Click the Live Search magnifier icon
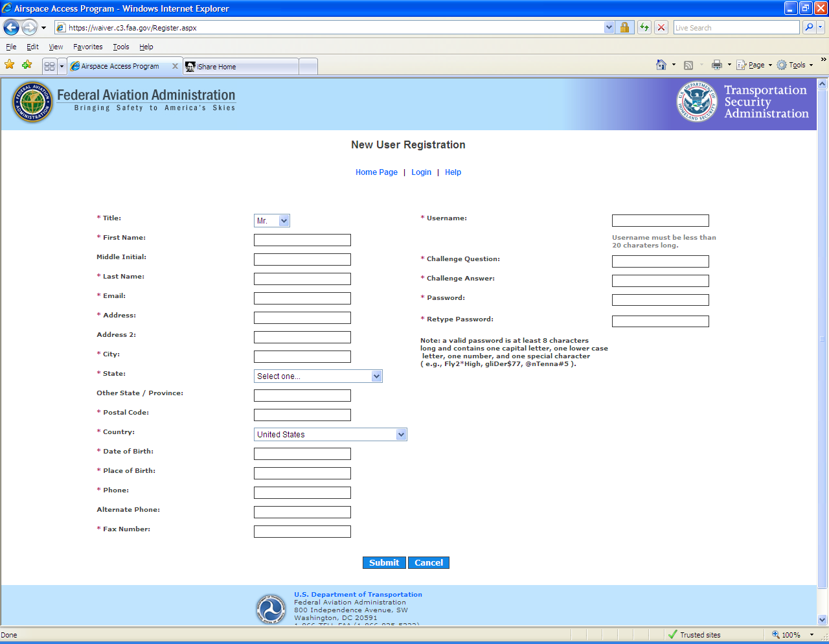 (x=809, y=27)
